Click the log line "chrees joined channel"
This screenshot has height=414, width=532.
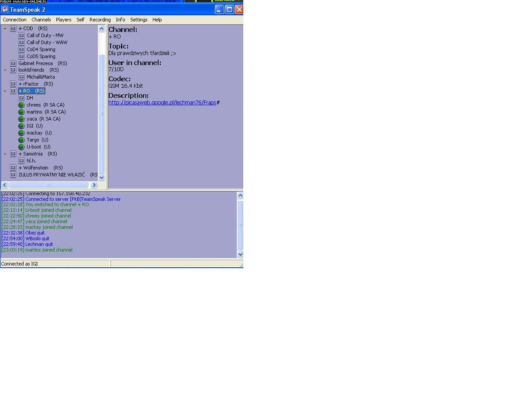(36, 216)
